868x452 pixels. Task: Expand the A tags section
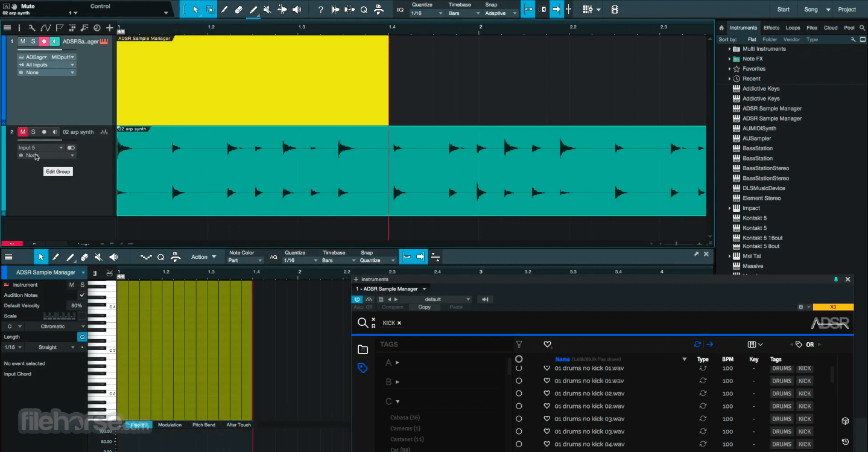[397, 363]
